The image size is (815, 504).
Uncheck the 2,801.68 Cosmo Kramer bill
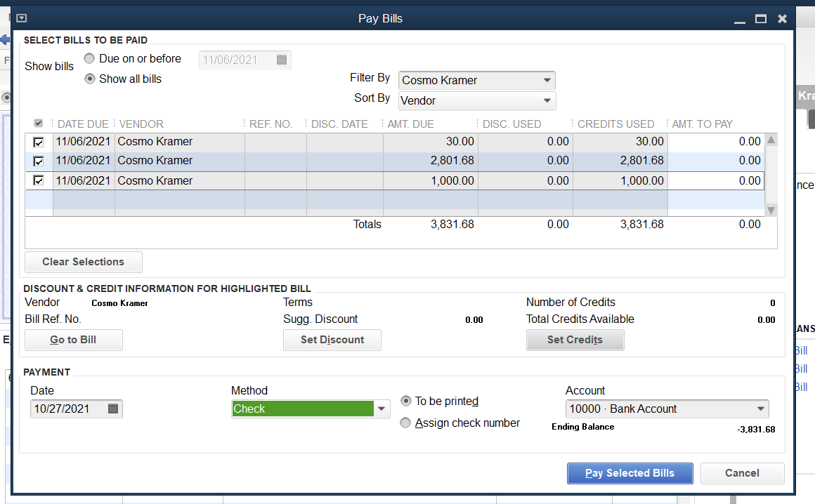click(x=39, y=161)
